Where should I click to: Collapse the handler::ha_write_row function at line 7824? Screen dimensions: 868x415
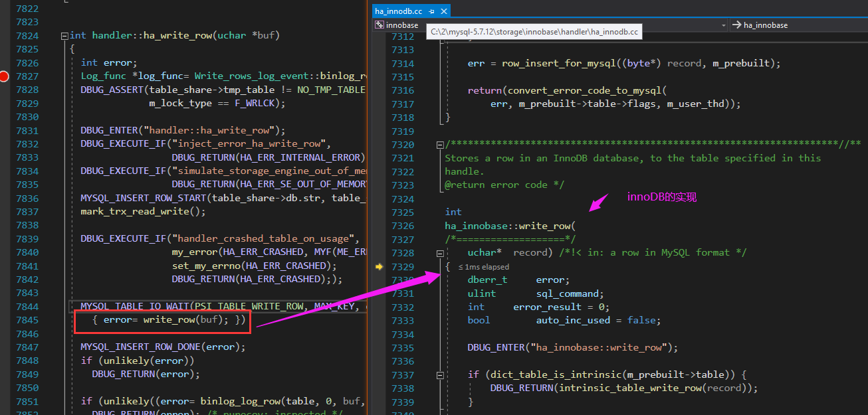click(x=64, y=36)
